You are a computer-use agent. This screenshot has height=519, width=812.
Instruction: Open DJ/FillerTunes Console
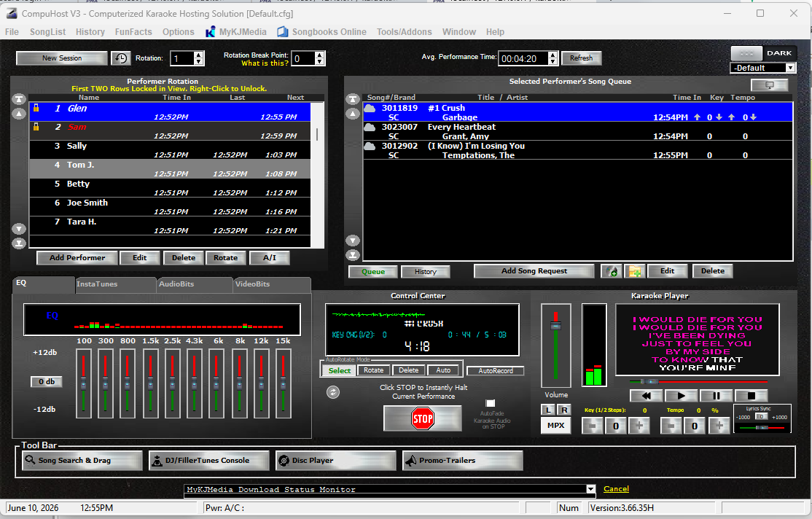click(209, 461)
